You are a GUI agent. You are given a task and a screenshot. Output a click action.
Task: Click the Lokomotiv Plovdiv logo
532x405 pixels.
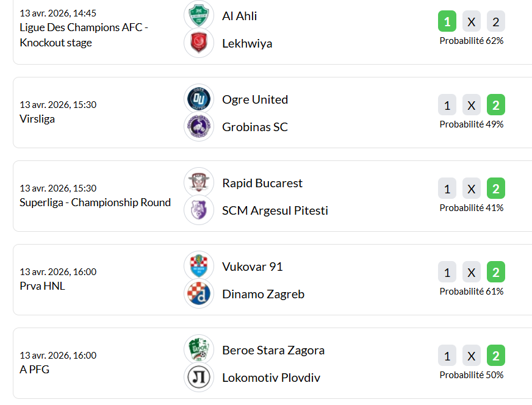pos(199,378)
